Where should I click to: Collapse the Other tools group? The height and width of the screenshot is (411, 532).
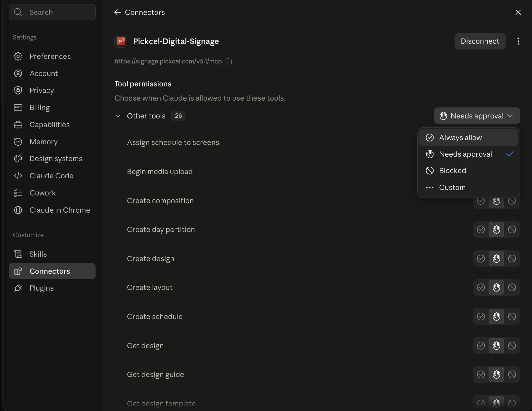(x=118, y=116)
